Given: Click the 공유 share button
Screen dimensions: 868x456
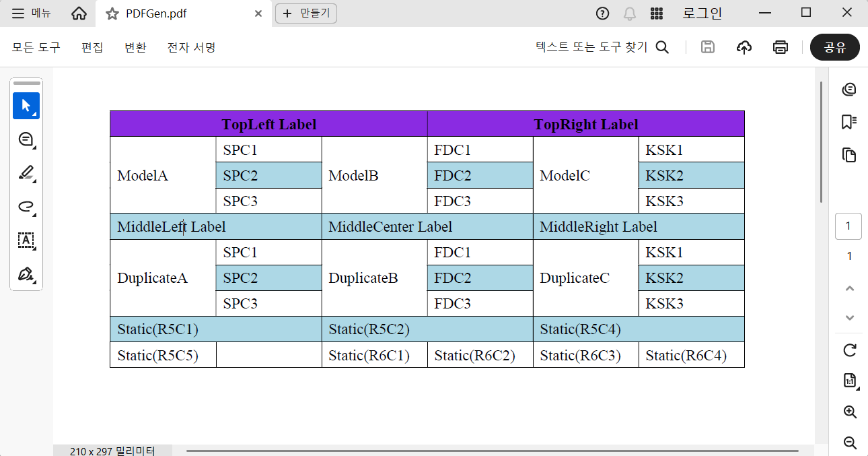Looking at the screenshot, I should pyautogui.click(x=834, y=47).
